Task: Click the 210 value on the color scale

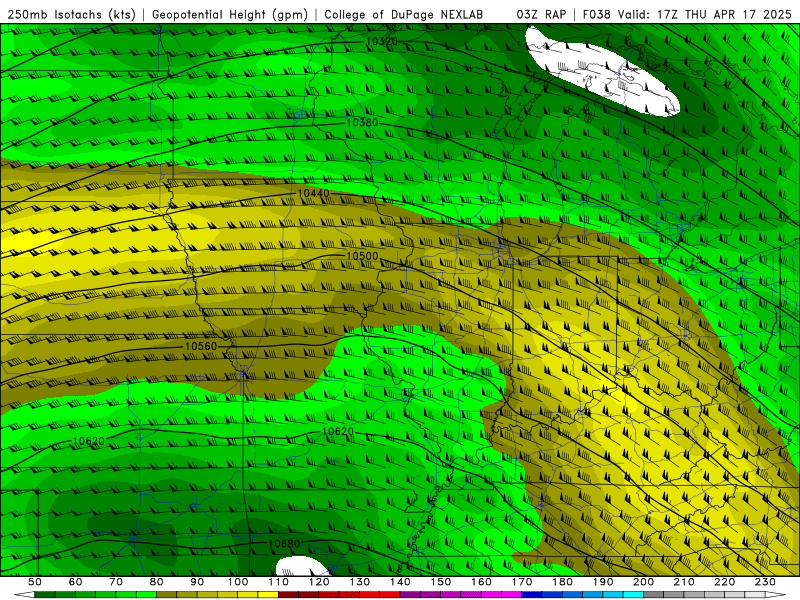Action: [684, 582]
